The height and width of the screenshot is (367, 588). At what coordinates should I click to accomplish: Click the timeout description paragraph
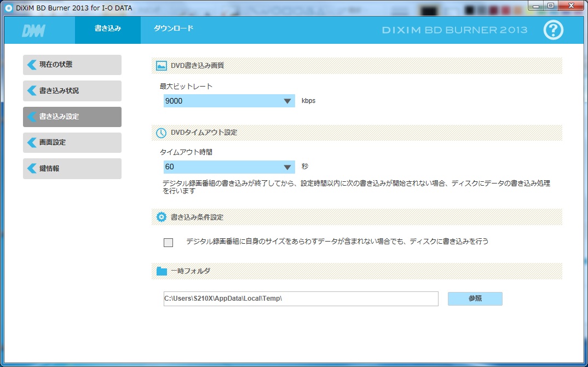[356, 187]
